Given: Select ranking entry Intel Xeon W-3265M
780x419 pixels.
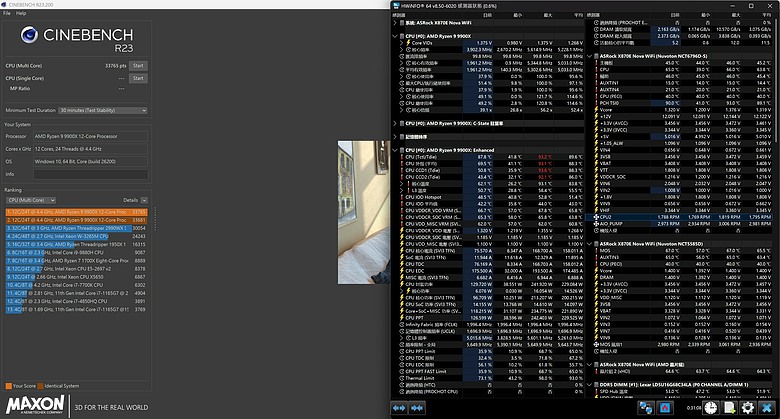Looking at the screenshot, I should click(x=76, y=236).
